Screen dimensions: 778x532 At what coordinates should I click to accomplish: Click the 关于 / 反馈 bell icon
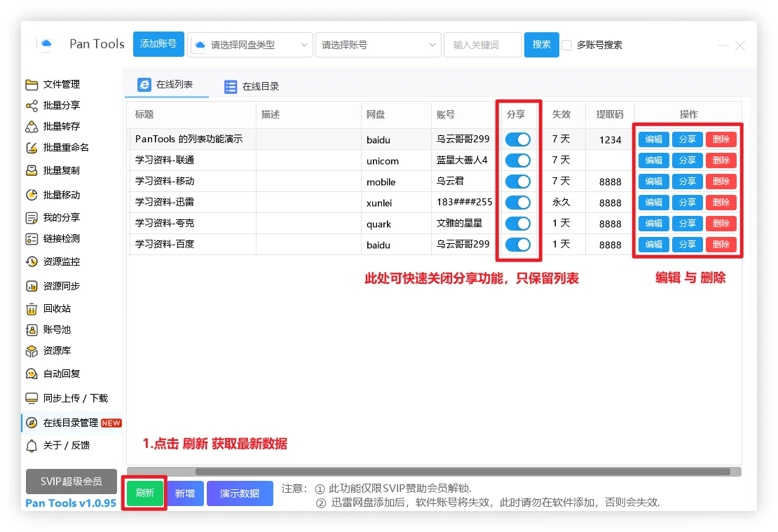(32, 446)
